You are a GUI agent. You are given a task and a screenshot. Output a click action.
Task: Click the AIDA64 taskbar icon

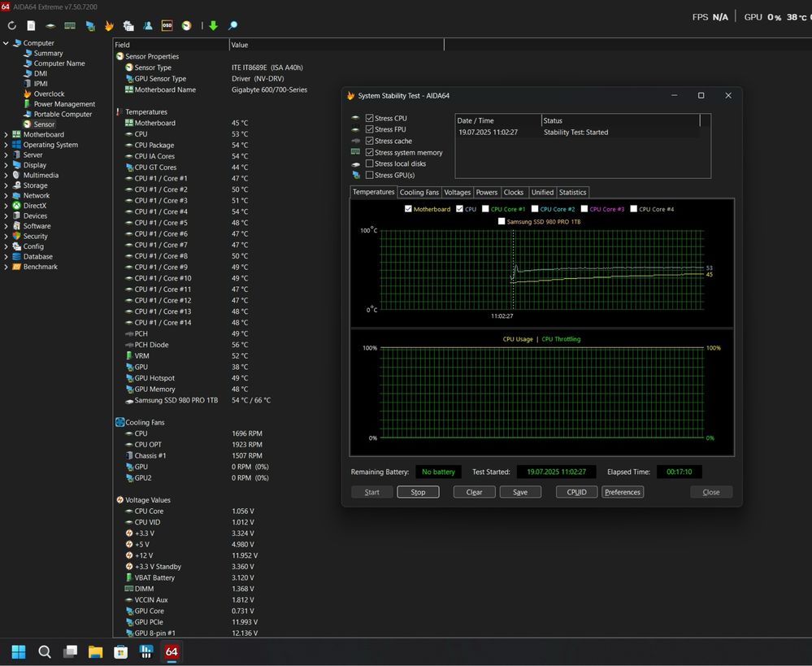click(172, 651)
